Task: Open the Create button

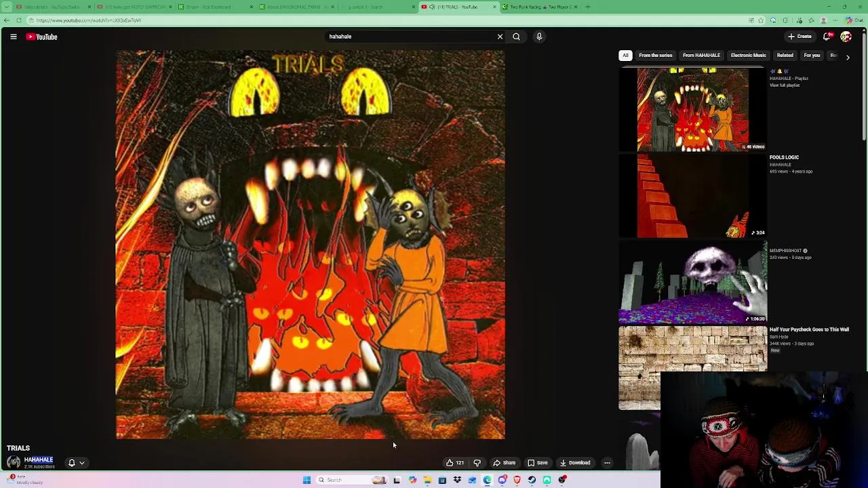Action: coord(800,37)
